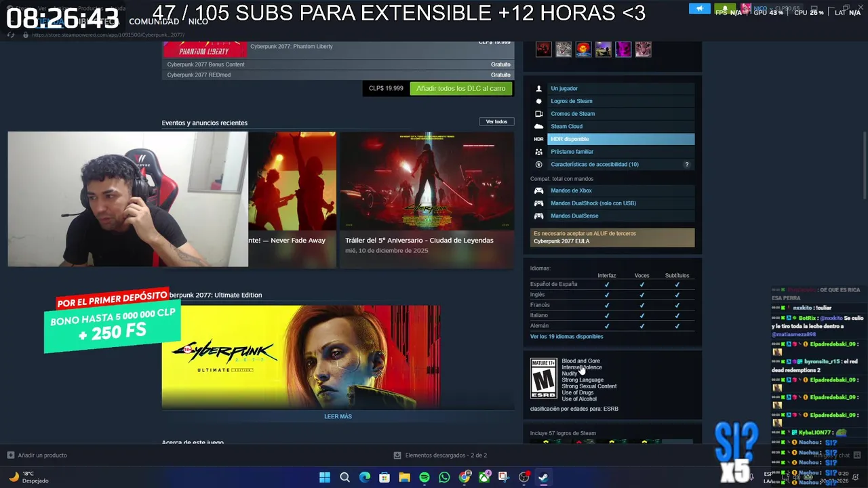The width and height of the screenshot is (868, 488).
Task: Open the sixth pinkish cat friend avatar
Action: 644,49
